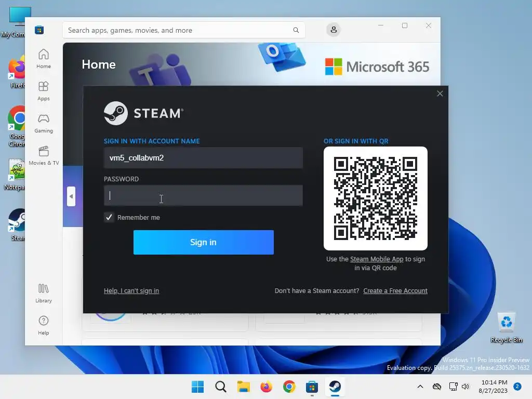Open the notification badge showing 2

click(517, 387)
